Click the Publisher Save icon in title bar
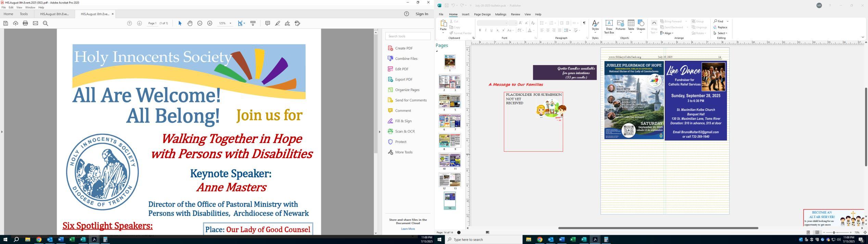 pyautogui.click(x=447, y=5)
